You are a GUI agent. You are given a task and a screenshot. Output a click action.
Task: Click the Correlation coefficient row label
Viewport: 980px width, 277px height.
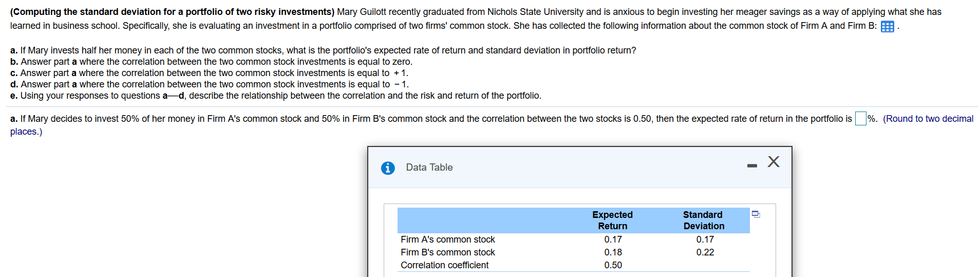click(444, 265)
